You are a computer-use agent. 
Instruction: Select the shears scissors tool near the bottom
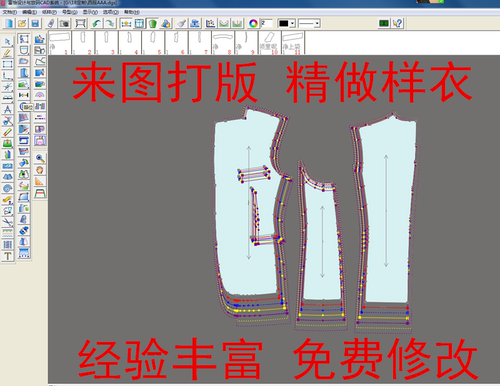[8, 223]
